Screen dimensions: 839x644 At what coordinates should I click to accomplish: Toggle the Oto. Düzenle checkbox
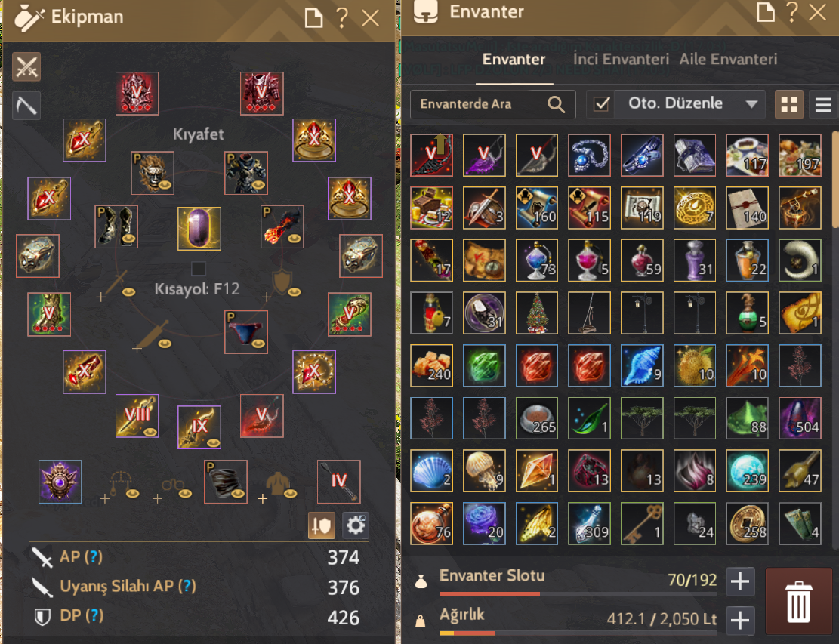(601, 103)
